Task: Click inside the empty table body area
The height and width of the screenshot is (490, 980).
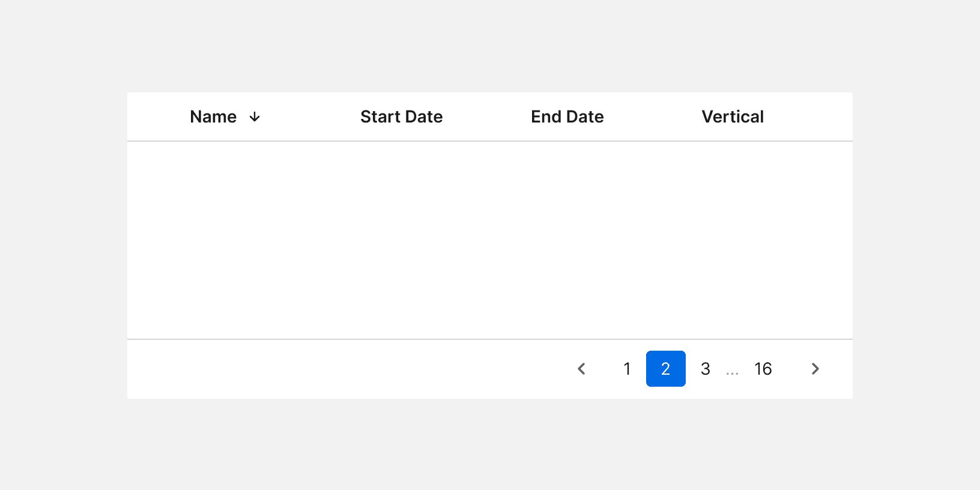Action: [489, 240]
